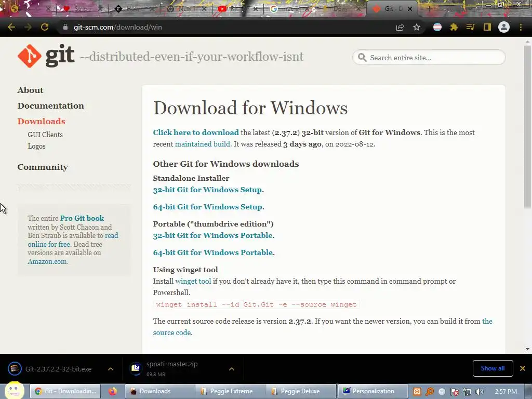Image resolution: width=532 pixels, height=399 pixels.
Task: Click the 'Click here to download' link
Action: click(x=196, y=132)
